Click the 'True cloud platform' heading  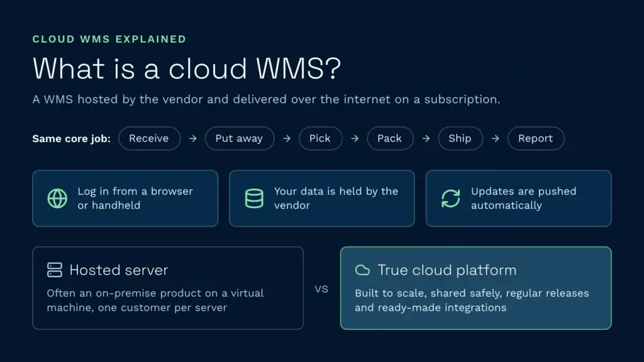pos(447,270)
